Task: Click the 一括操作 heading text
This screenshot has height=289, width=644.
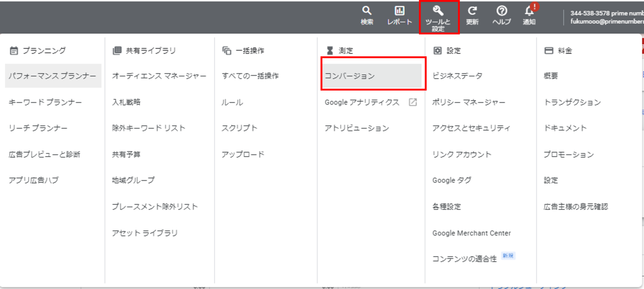Action: (250, 51)
